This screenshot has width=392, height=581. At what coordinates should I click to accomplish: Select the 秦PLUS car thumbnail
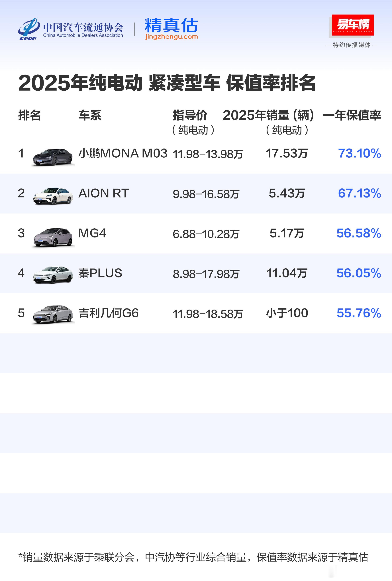tap(53, 275)
